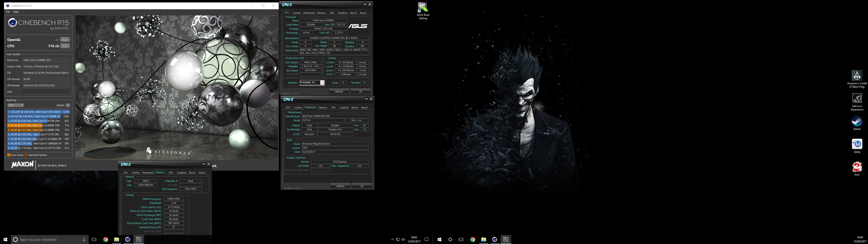Screen dimensions: 868x244
Task: Click the CPU-Z icon on the search-box taskbar
Action: coord(139,240)
